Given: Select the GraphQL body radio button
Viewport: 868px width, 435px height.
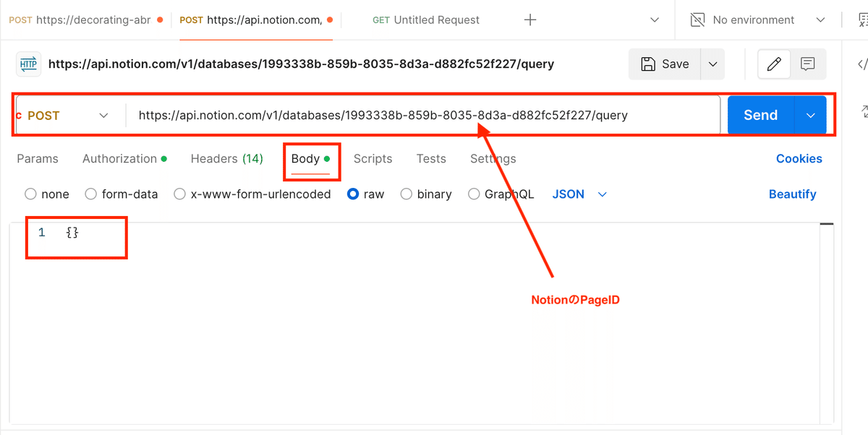Looking at the screenshot, I should pyautogui.click(x=474, y=194).
